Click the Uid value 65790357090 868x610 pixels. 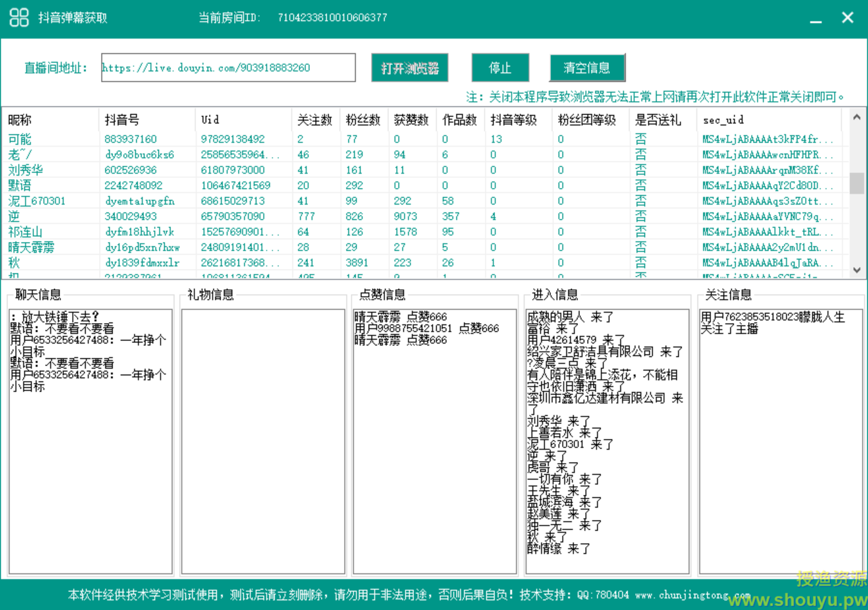pyautogui.click(x=233, y=216)
